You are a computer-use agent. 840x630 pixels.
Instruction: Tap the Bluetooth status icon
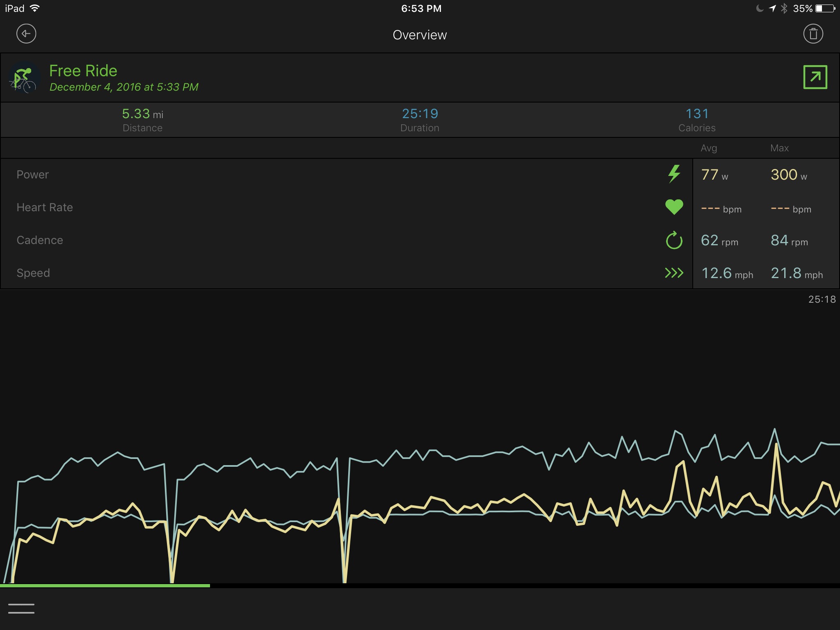coord(784,8)
